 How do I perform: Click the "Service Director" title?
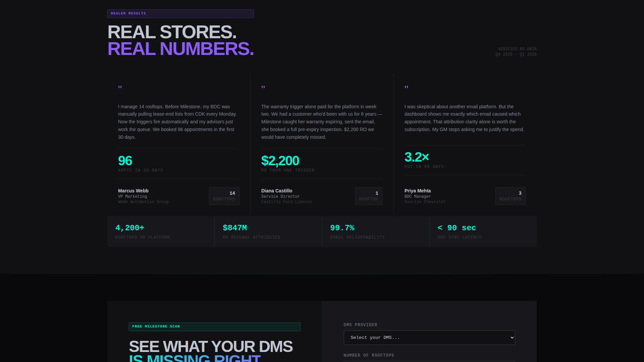point(280,197)
